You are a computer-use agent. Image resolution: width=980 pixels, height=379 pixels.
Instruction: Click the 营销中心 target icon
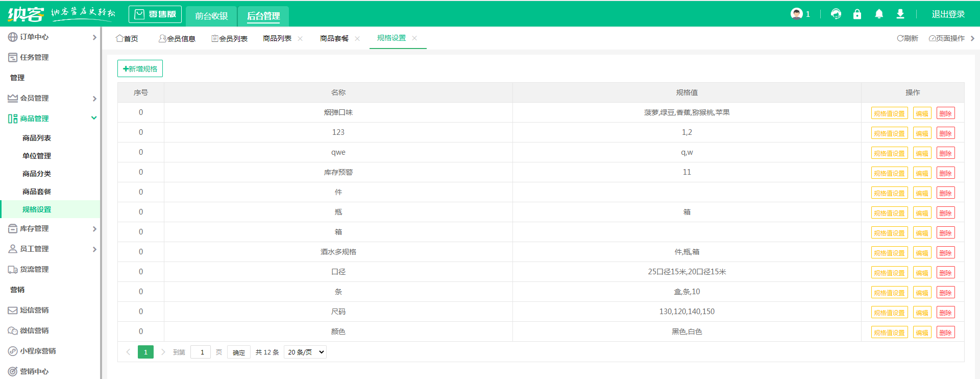pyautogui.click(x=13, y=371)
